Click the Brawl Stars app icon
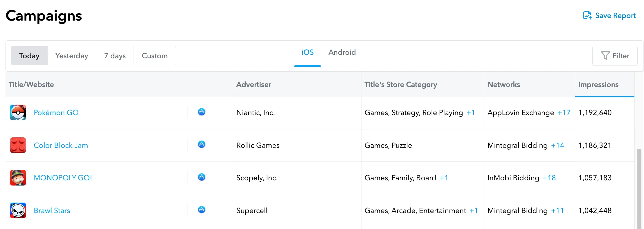Image resolution: width=644 pixels, height=229 pixels. pyautogui.click(x=18, y=210)
